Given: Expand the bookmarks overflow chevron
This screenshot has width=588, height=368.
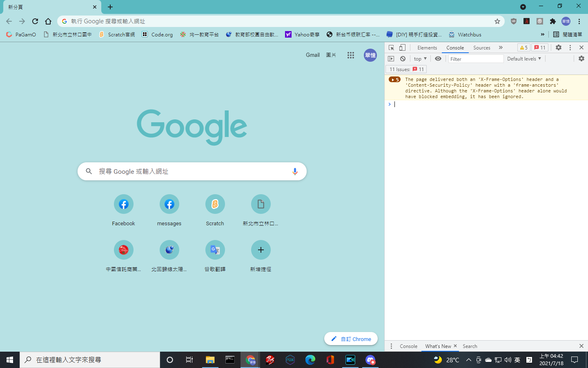Looking at the screenshot, I should [x=542, y=34].
